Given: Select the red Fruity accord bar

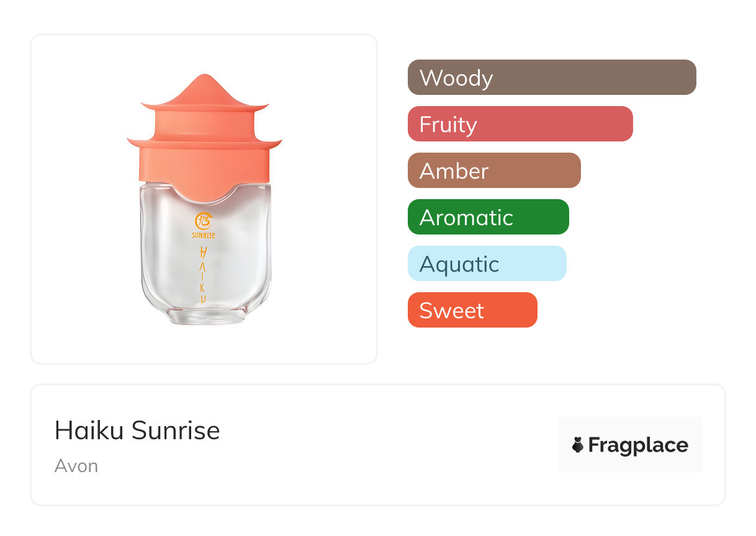Looking at the screenshot, I should tap(520, 124).
